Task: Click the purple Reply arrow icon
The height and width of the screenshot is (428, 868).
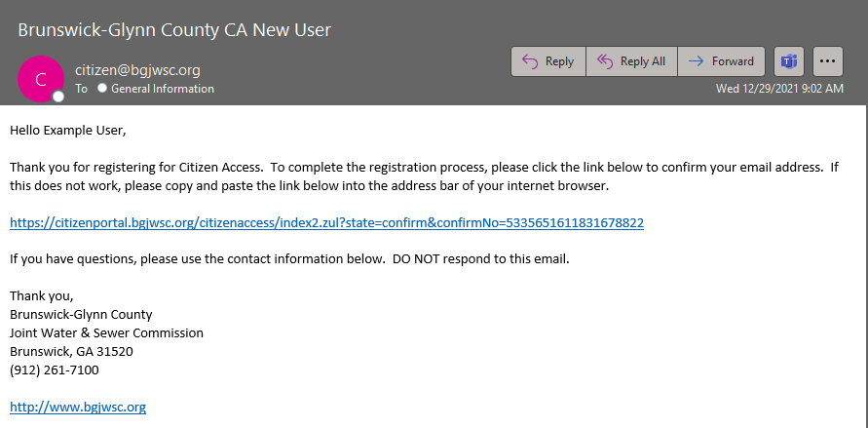Action: [530, 61]
